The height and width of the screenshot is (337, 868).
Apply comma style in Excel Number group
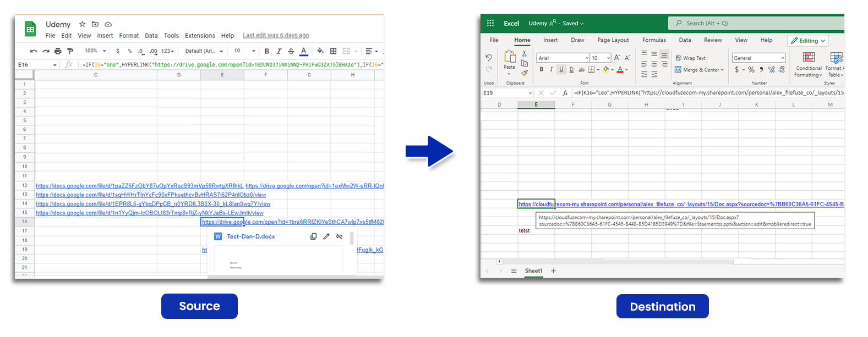pyautogui.click(x=761, y=70)
